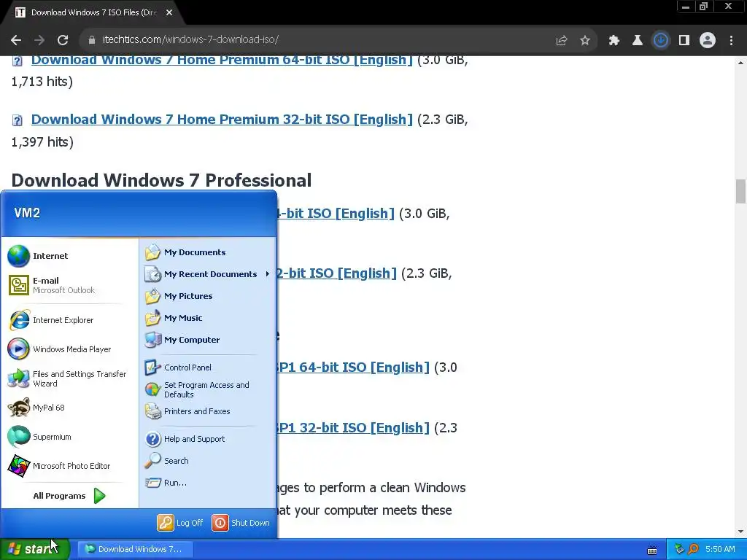Click the on-screen keyboard tray icon
Image resolution: width=747 pixels, height=560 pixels.
tap(652, 550)
